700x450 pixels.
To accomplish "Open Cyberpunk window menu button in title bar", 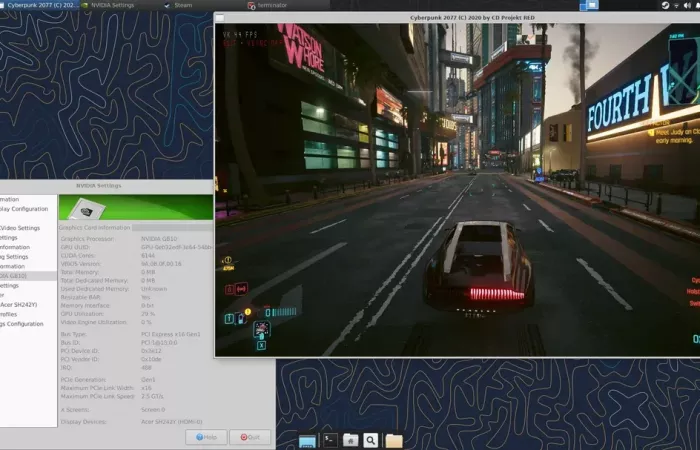I will 220,18.
